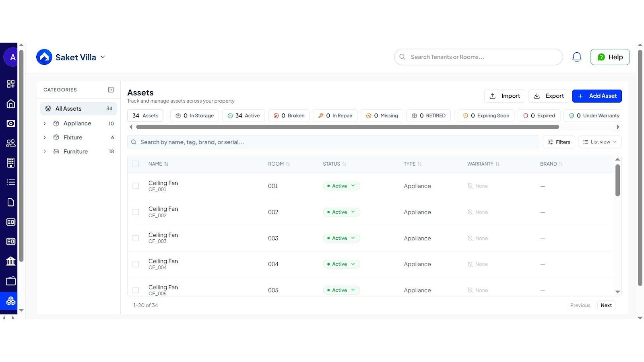This screenshot has height=362, width=644.
Task: Open the List view dropdown
Action: (x=600, y=142)
